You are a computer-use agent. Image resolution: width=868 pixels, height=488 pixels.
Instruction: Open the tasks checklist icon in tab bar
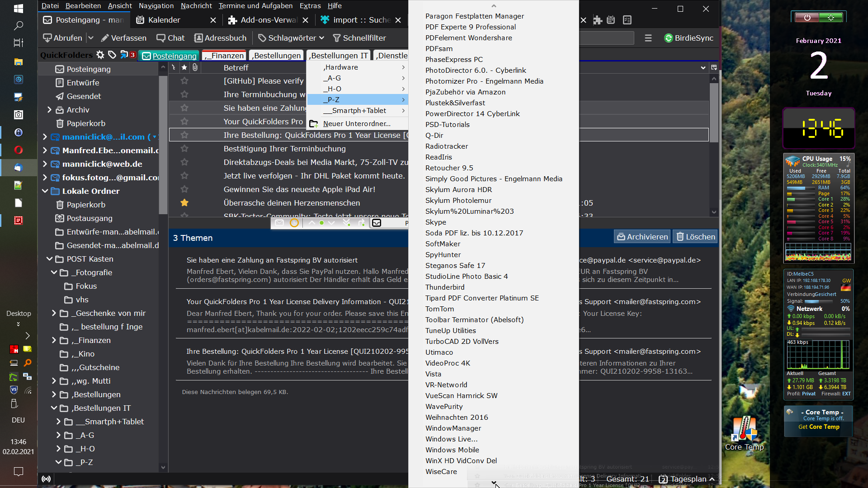[x=627, y=20]
